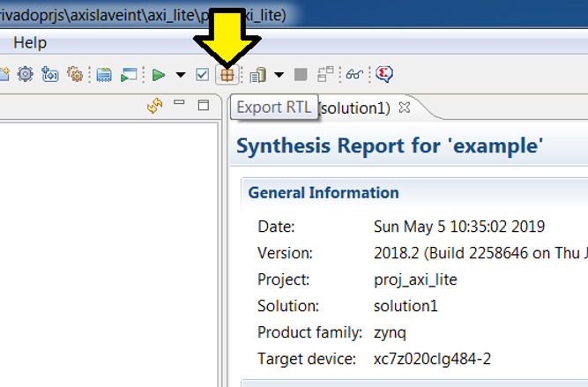Click the red speech-bubble help icon
The height and width of the screenshot is (387, 588).
tap(384, 74)
